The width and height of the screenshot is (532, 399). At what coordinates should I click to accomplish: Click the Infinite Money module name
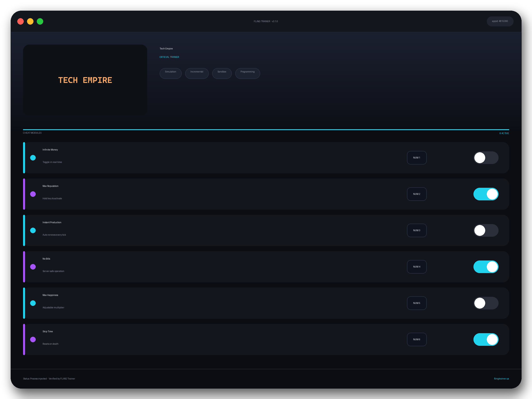(x=50, y=150)
